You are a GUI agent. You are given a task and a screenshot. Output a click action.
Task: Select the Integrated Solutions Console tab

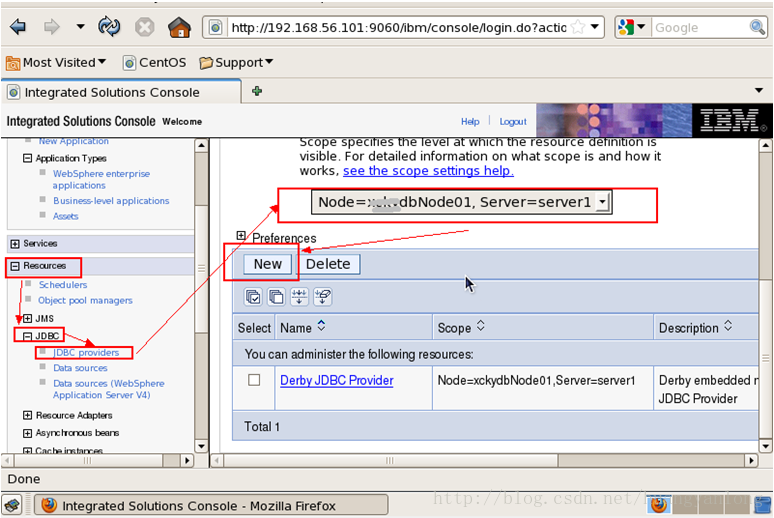[x=121, y=92]
